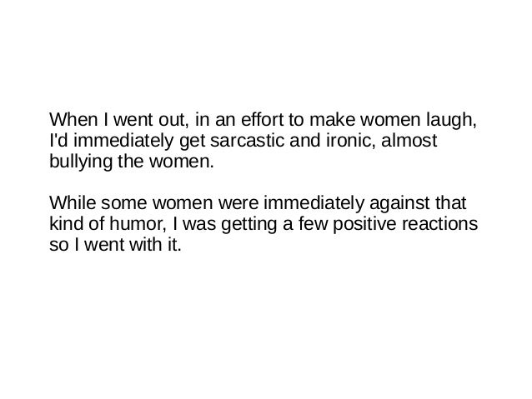
Task: Click the word "few"
Action: click(x=314, y=224)
